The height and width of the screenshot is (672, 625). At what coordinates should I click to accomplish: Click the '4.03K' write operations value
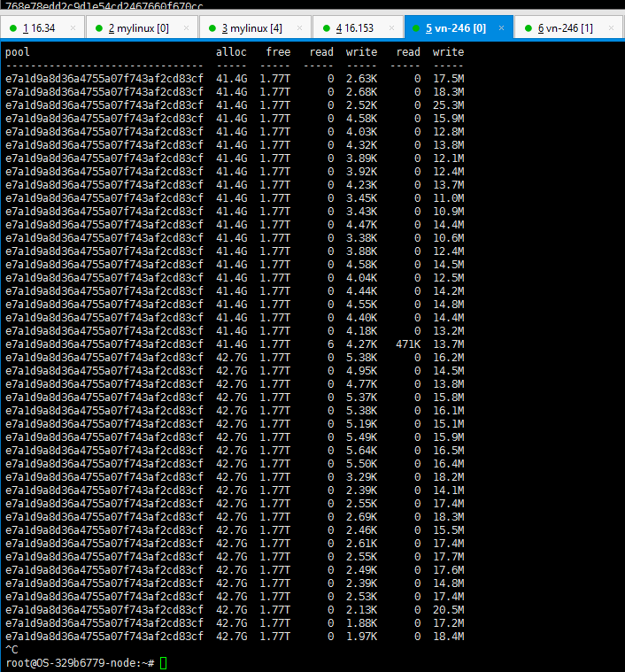pyautogui.click(x=361, y=132)
